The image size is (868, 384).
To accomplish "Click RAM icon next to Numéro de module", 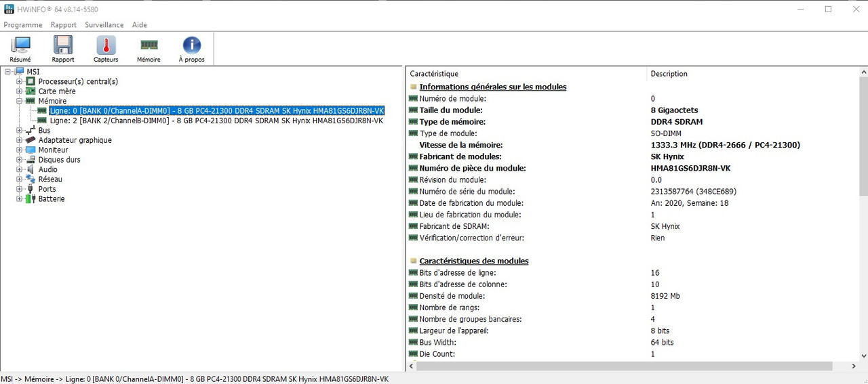I will 414,98.
